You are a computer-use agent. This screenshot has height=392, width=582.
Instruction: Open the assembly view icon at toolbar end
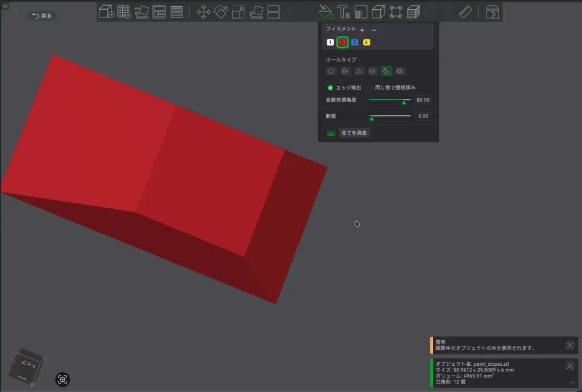click(x=492, y=12)
